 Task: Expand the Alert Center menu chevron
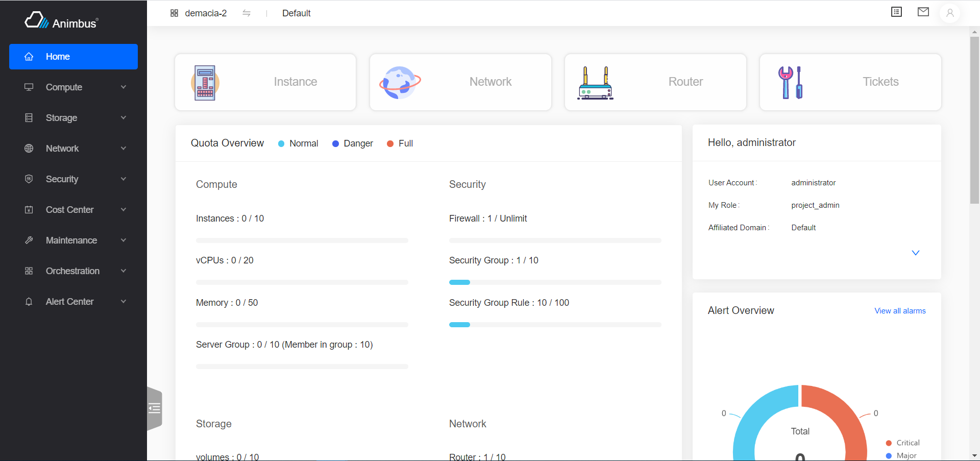tap(124, 302)
